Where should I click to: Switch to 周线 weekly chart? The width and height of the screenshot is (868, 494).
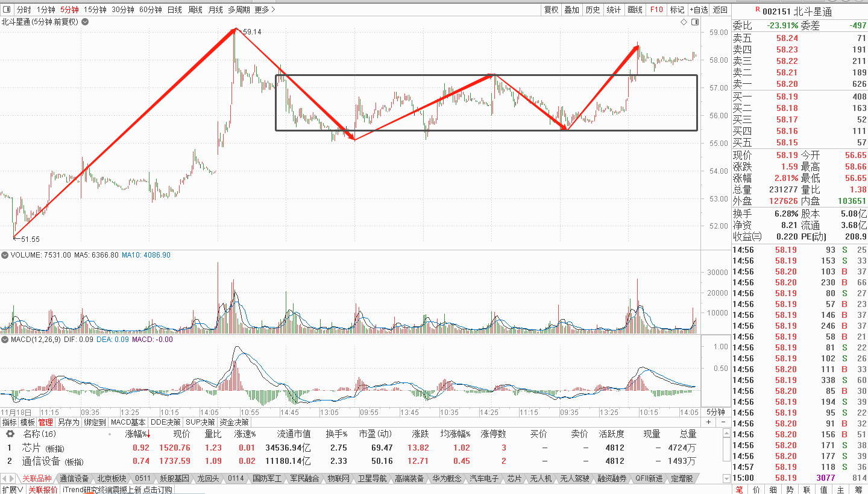[x=195, y=10]
